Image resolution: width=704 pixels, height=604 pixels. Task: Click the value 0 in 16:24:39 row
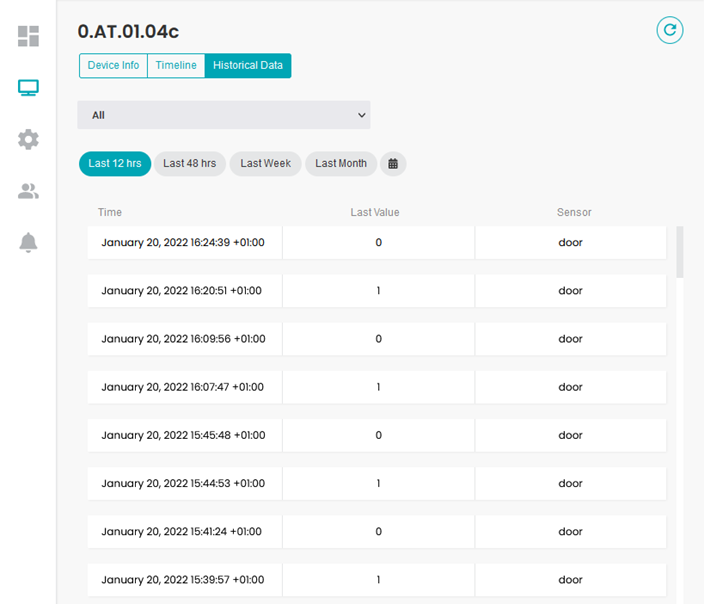(x=378, y=242)
